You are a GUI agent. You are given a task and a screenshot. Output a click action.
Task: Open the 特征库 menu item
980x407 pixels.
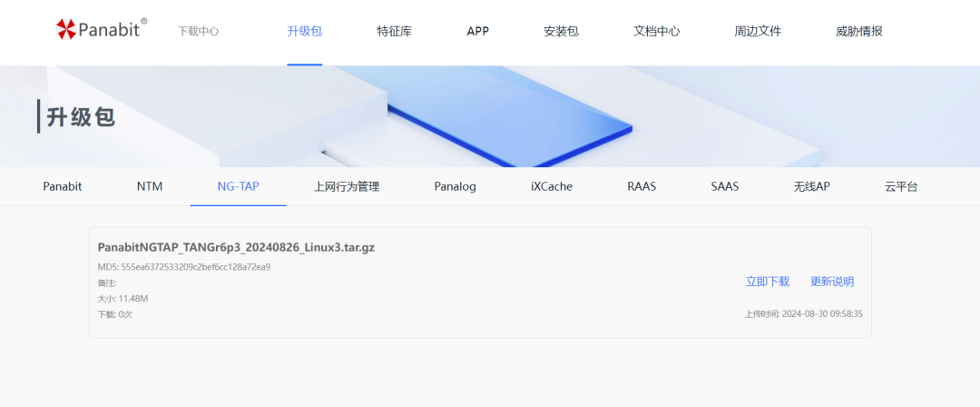coord(395,31)
